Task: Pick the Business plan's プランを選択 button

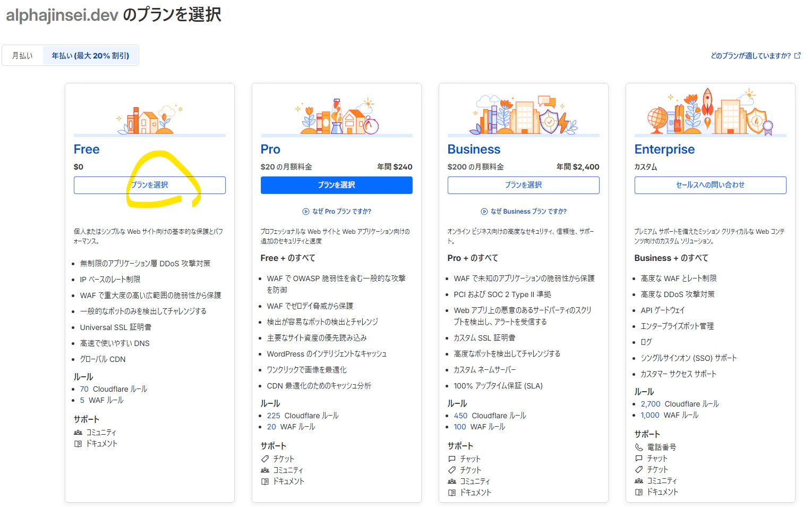Action: click(x=524, y=185)
